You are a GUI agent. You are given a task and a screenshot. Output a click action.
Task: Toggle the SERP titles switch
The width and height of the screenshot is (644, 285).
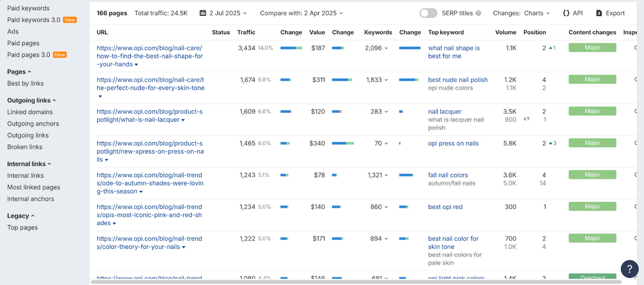(x=428, y=13)
